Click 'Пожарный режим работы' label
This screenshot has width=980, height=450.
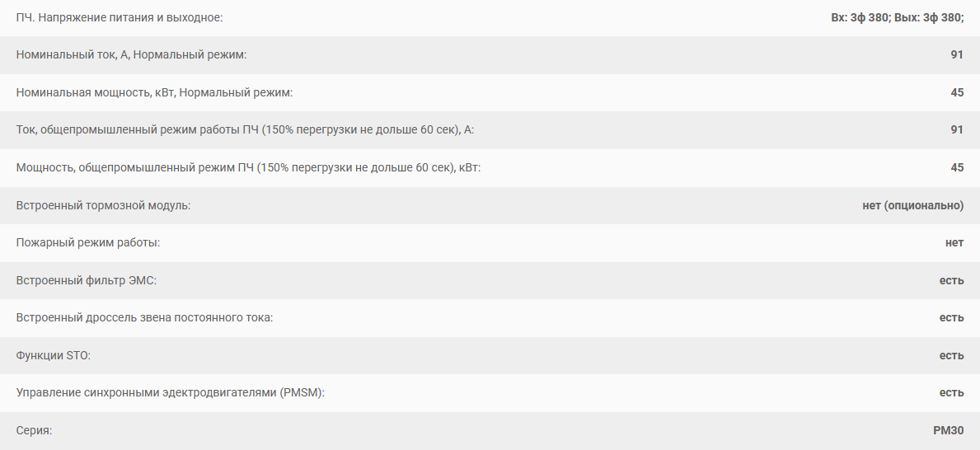(88, 242)
